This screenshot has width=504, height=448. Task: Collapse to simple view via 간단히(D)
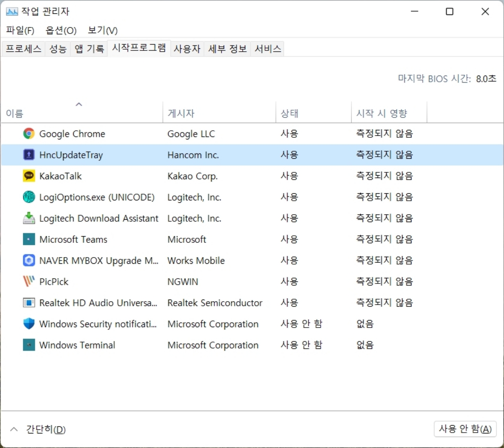39,429
